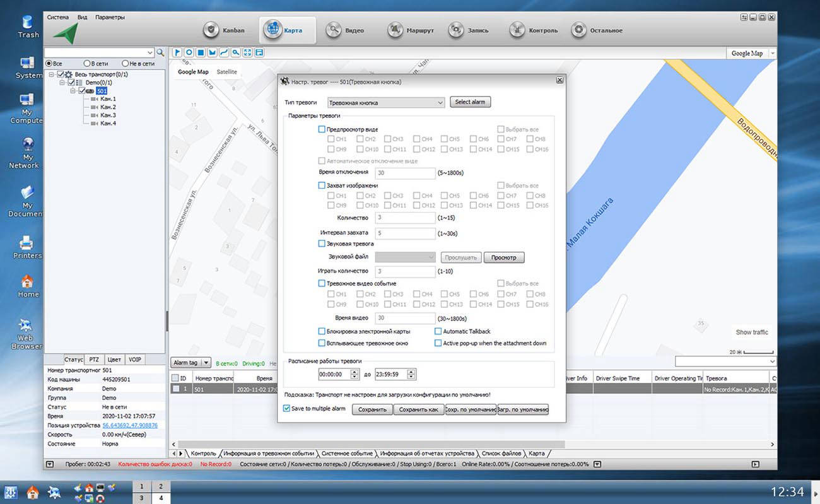The height and width of the screenshot is (504, 820).
Task: Click the map search magnifier tool
Action: pyautogui.click(x=235, y=52)
